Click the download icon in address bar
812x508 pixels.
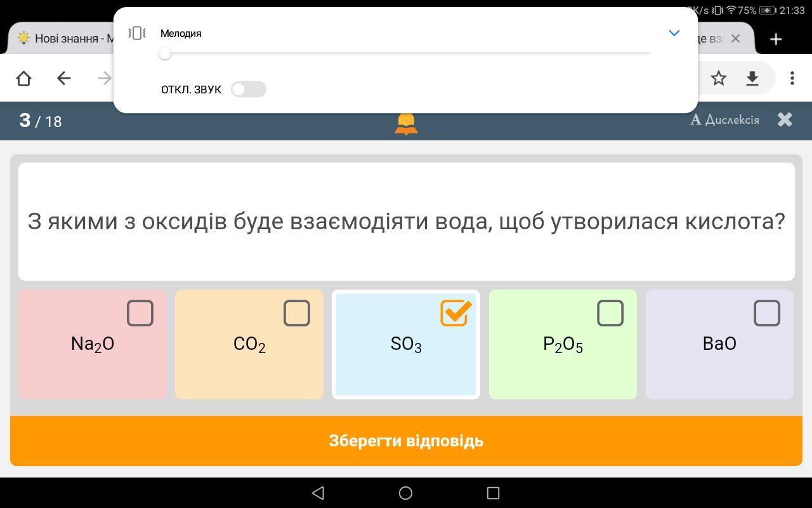(752, 78)
